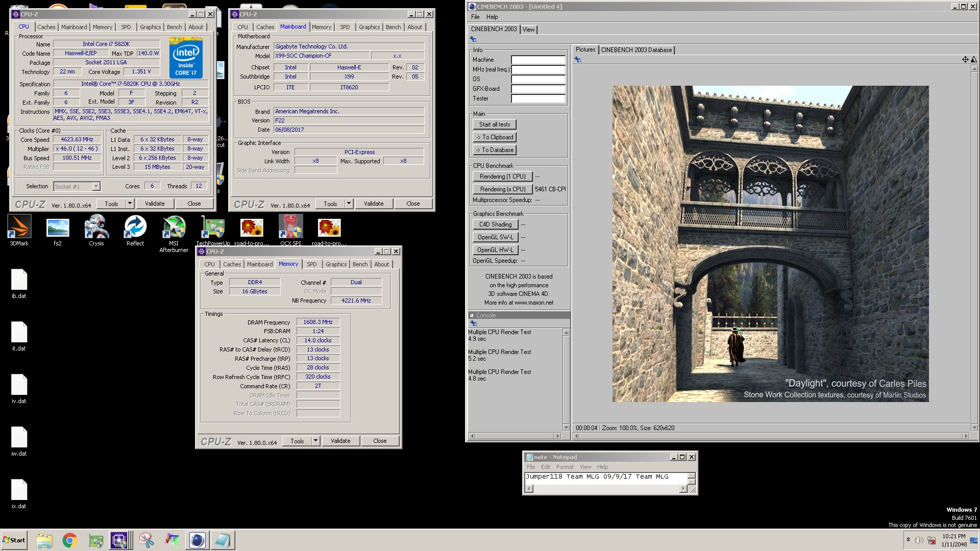This screenshot has width=980, height=551.
Task: Select the iv.dat file on the desktop
Action: (19, 389)
